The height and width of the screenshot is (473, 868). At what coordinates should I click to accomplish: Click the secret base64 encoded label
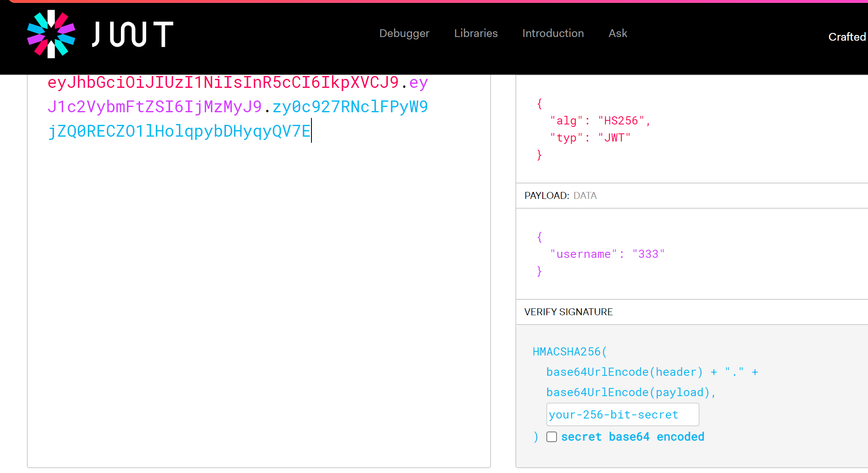[x=632, y=437]
